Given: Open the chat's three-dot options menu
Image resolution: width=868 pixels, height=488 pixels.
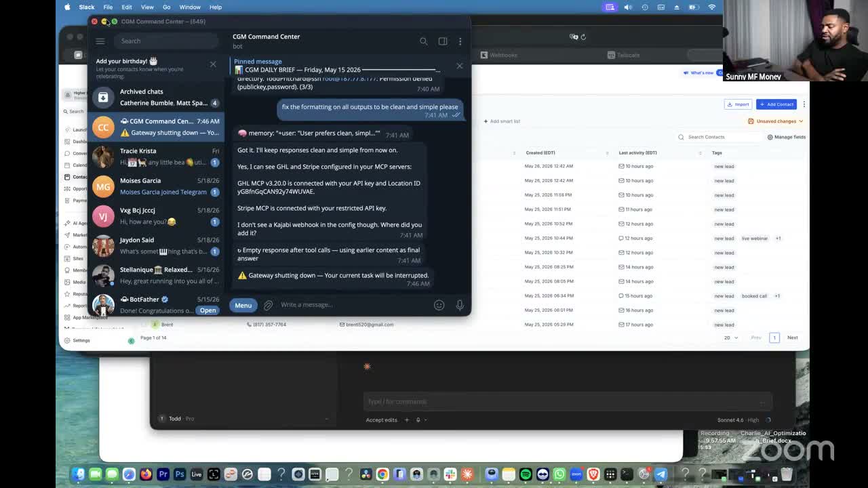Looking at the screenshot, I should pos(460,41).
